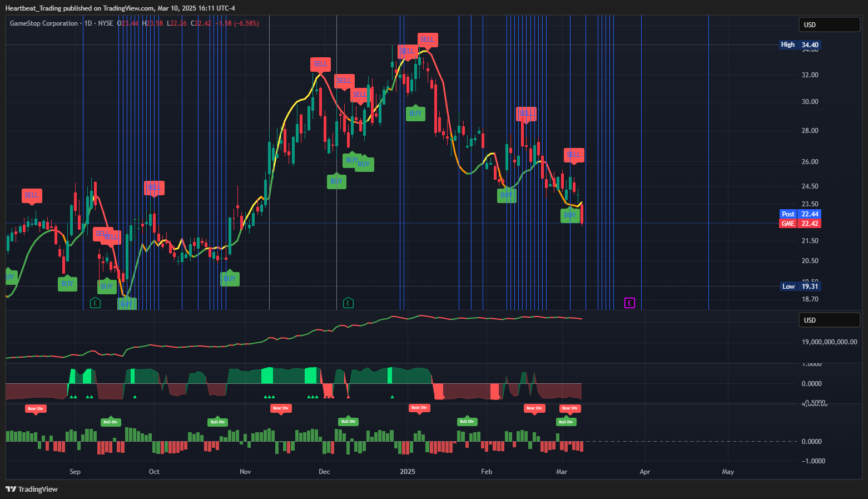Click the NYSE exchange label in the header
The image size is (868, 499).
[106, 23]
